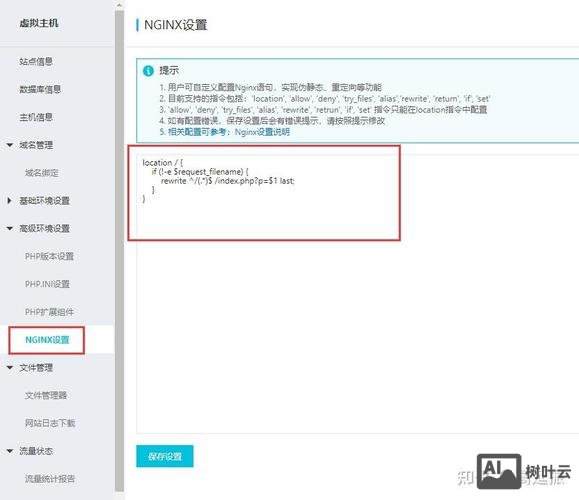
Task: Collapse the 流量状态 section arrow
Action: point(10,451)
